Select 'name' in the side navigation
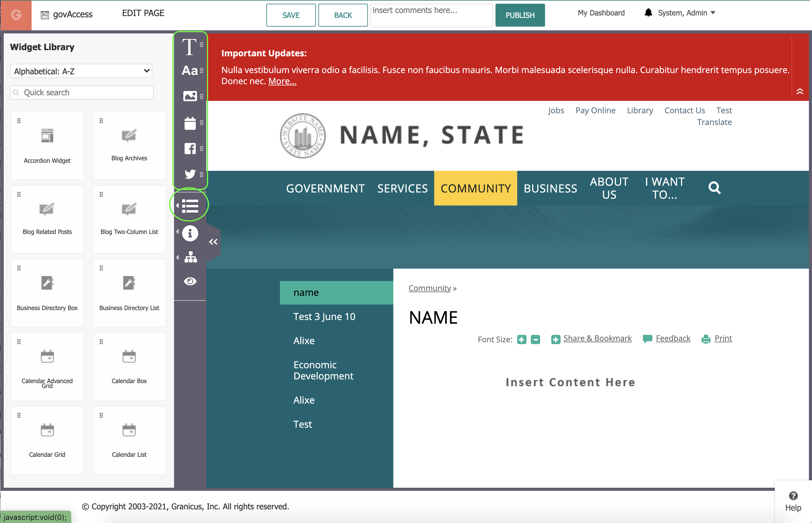Screen dimensions: 812x523 [x=336, y=293]
